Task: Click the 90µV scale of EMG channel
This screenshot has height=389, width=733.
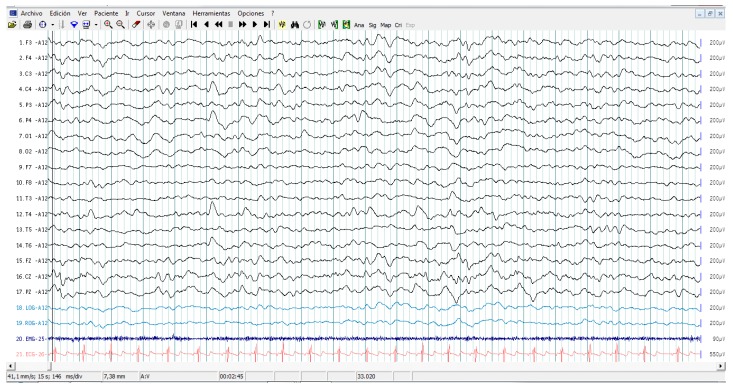Action: (719, 339)
